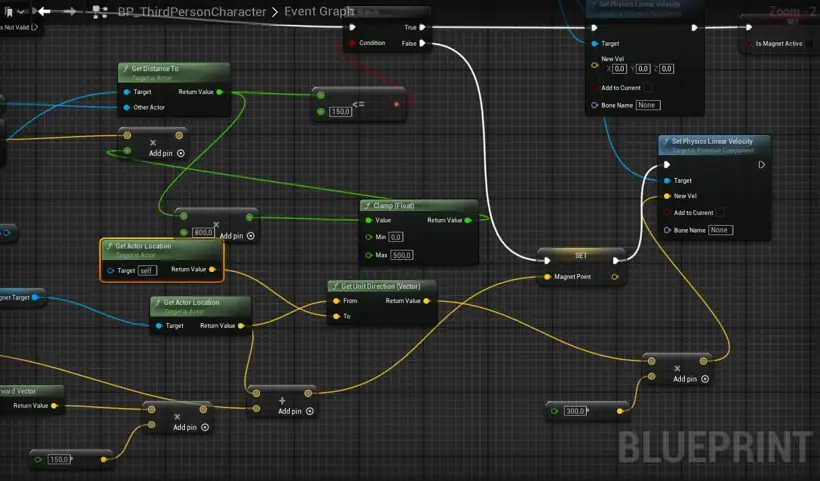Select the SET Magnet Point node header
This screenshot has width=820, height=481.
581,255
